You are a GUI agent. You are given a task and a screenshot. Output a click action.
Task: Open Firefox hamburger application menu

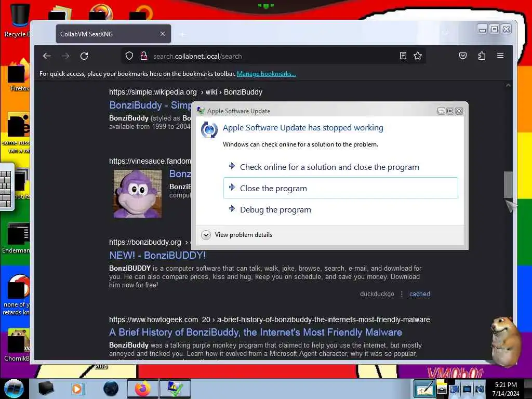tap(500, 56)
